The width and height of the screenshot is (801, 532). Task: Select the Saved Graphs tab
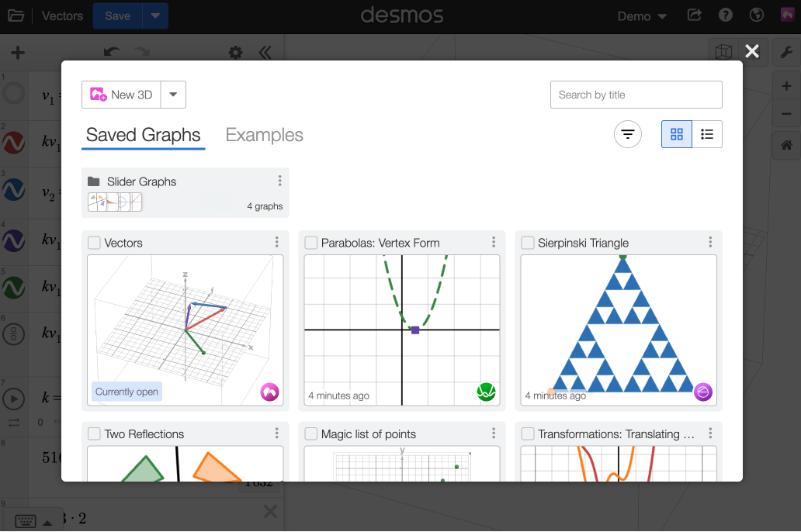(143, 135)
